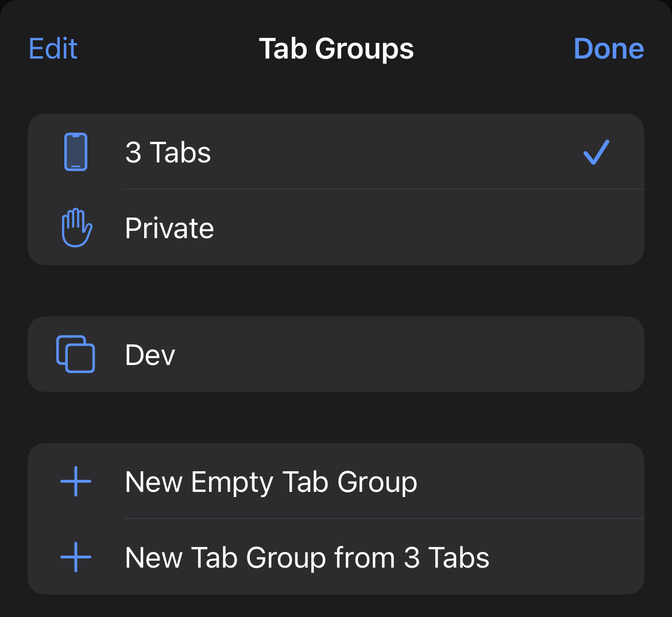Click header space between Edit and Tab Groups
The height and width of the screenshot is (617, 672).
point(167,49)
